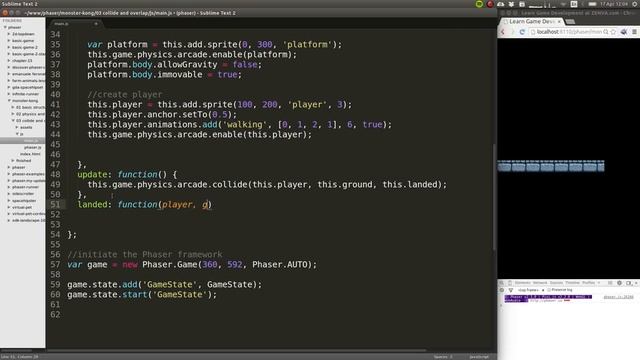The image size is (640, 360).
Task: Expand the 01 basic structure folder
Action: (x=13, y=107)
